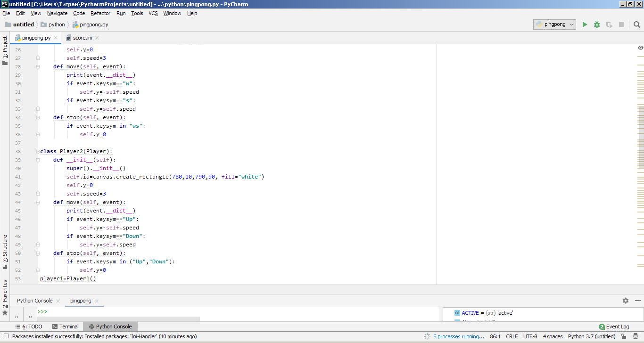Open the Edit menu
Viewport: 644px width, 343px height.
20,13
